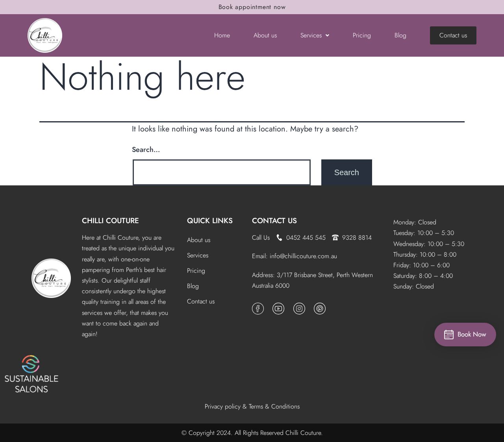Click the address 3/117 Brisbane Street
The image size is (504, 442).
[312, 280]
